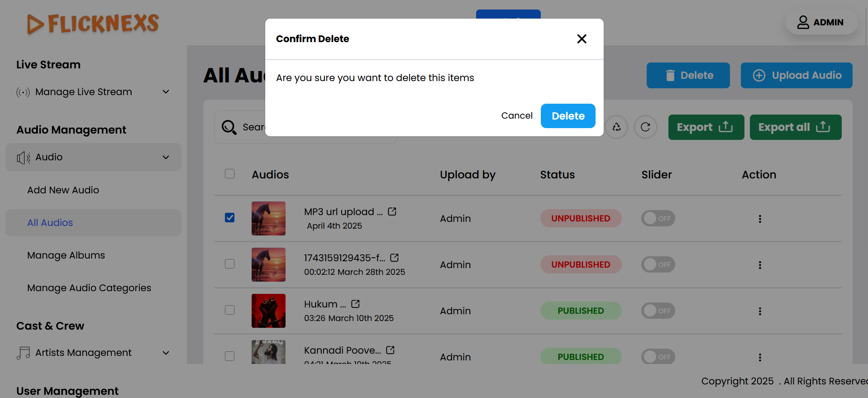Uncheck the MP3 url upload row checkbox
The height and width of the screenshot is (398, 868).
click(x=230, y=218)
